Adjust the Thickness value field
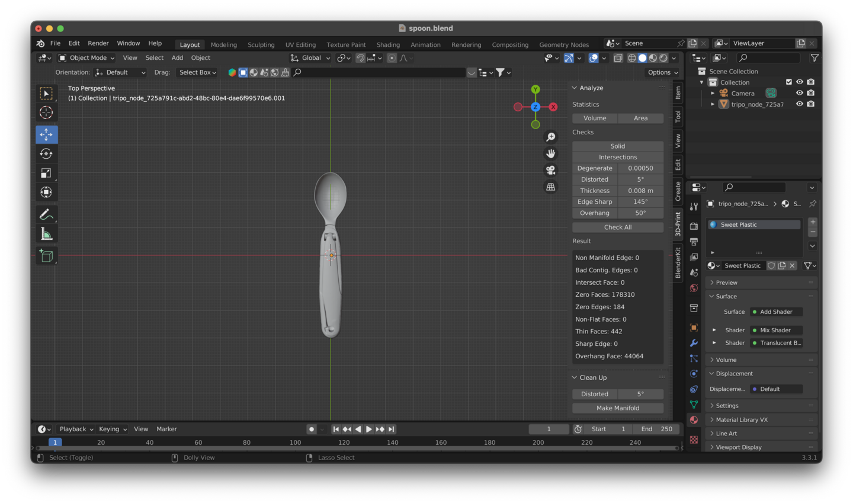 (640, 191)
